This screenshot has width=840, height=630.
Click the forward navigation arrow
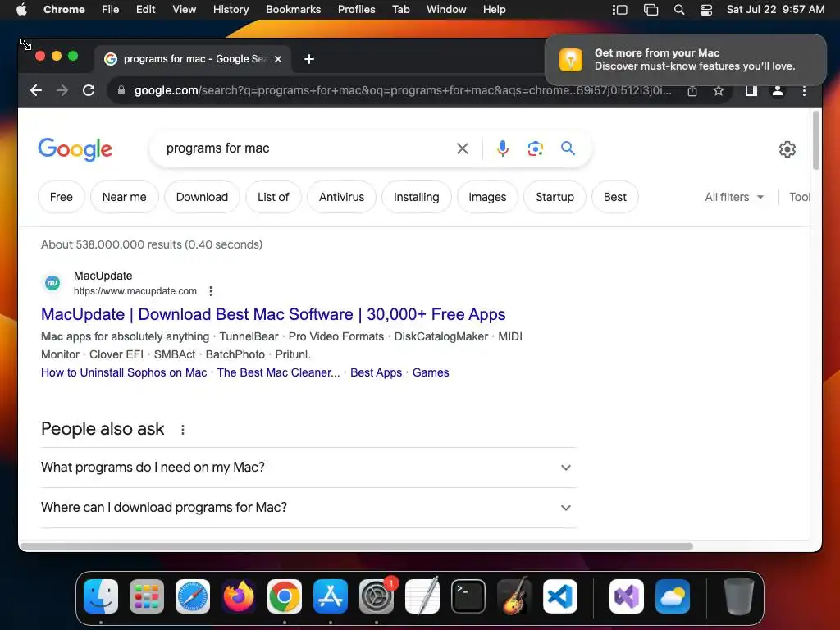[62, 90]
